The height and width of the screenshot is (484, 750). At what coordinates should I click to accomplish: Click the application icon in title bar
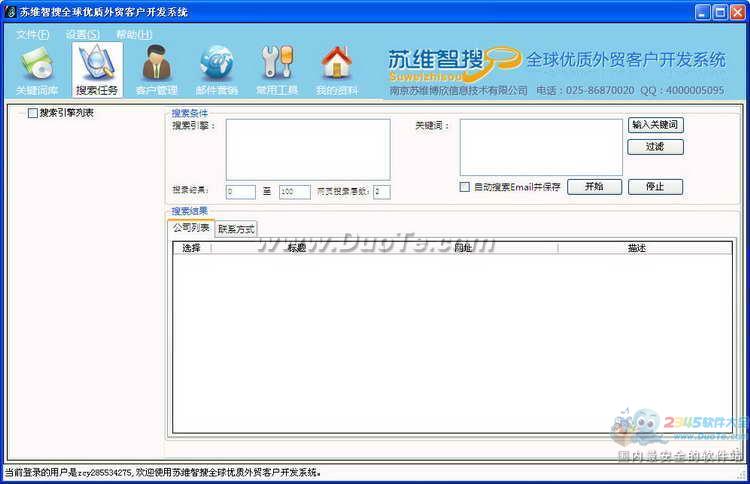click(10, 12)
